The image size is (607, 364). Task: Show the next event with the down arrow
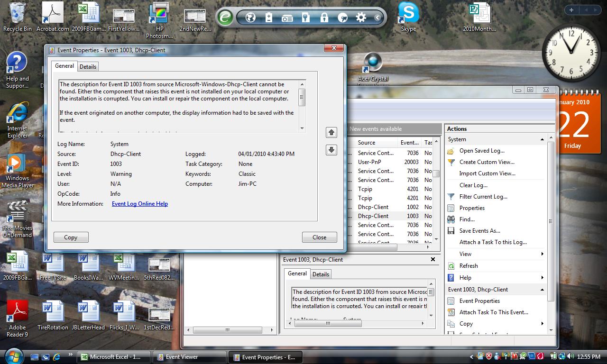331,150
